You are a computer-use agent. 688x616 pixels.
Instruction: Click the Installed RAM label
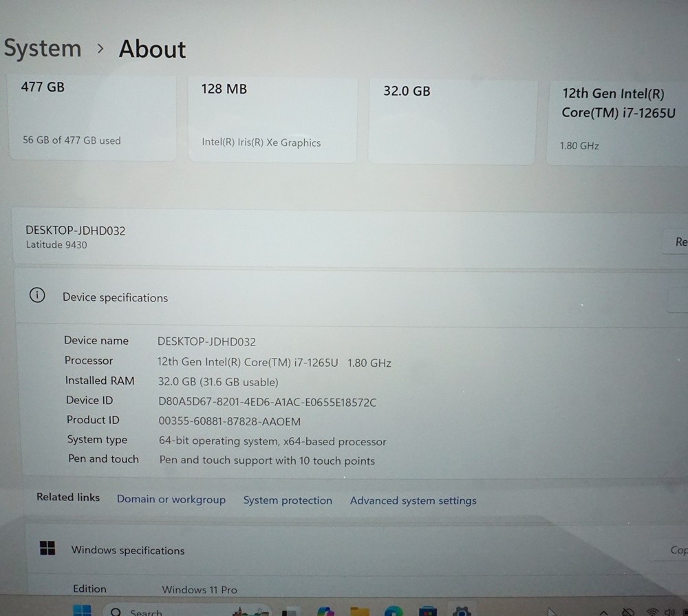click(x=100, y=380)
